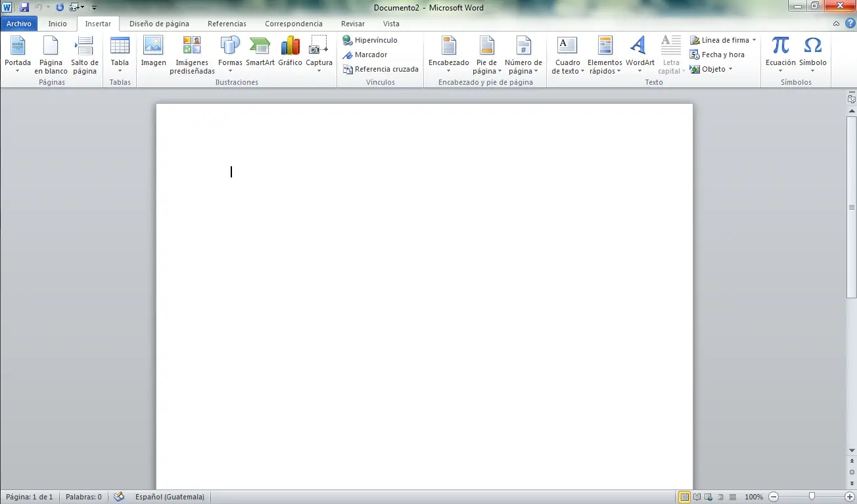Switch to Full Screen Reading view
The height and width of the screenshot is (504, 857).
tap(697, 497)
